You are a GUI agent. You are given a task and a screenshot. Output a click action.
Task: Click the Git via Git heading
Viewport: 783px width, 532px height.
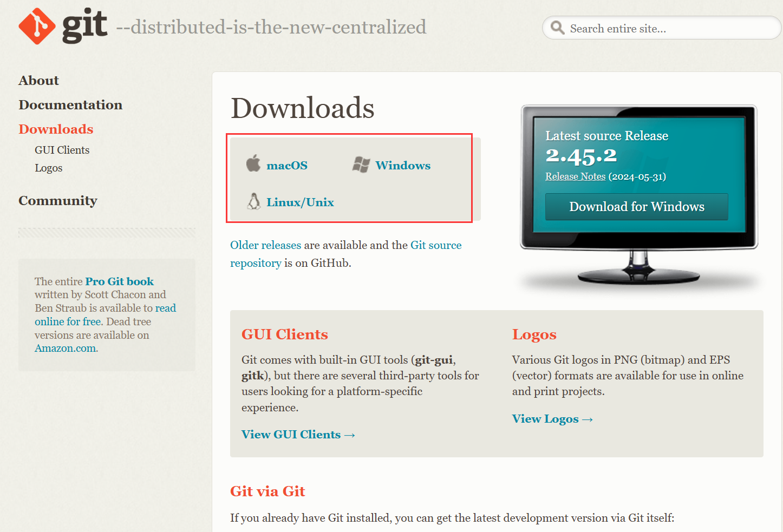tap(268, 491)
